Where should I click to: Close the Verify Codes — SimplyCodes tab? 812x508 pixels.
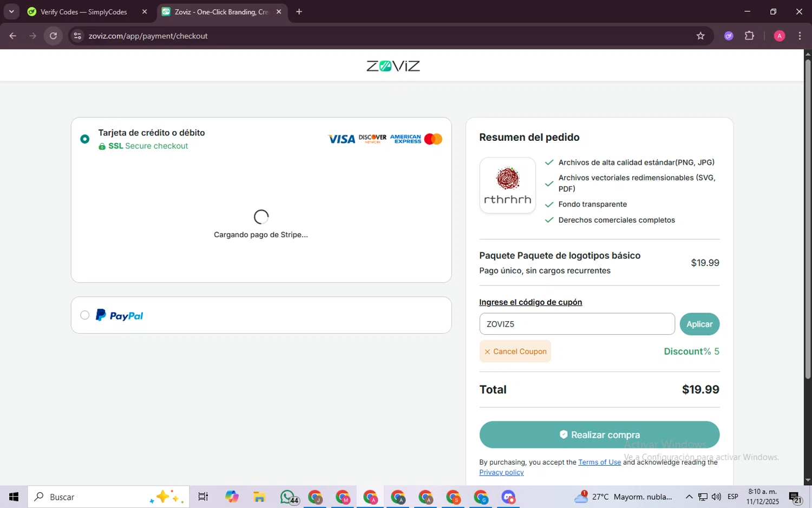[145, 11]
